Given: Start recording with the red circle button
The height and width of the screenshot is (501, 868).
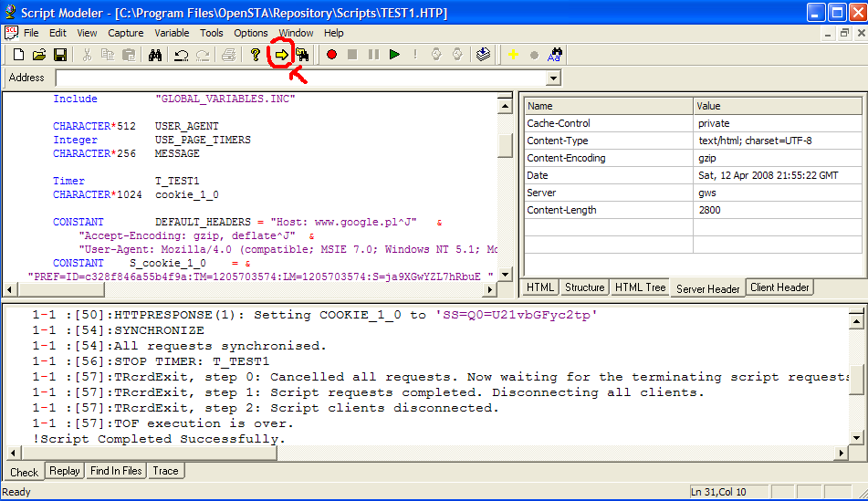Looking at the screenshot, I should [331, 55].
